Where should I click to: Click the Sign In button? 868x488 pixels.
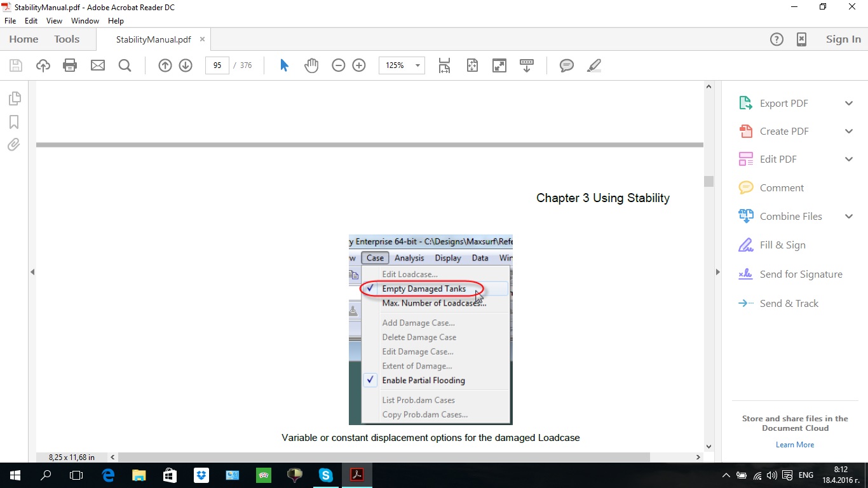coord(843,39)
